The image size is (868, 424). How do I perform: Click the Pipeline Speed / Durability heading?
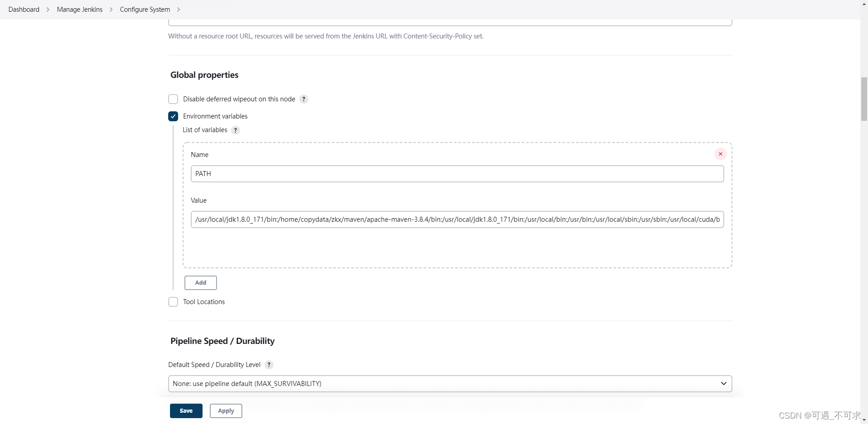222,341
